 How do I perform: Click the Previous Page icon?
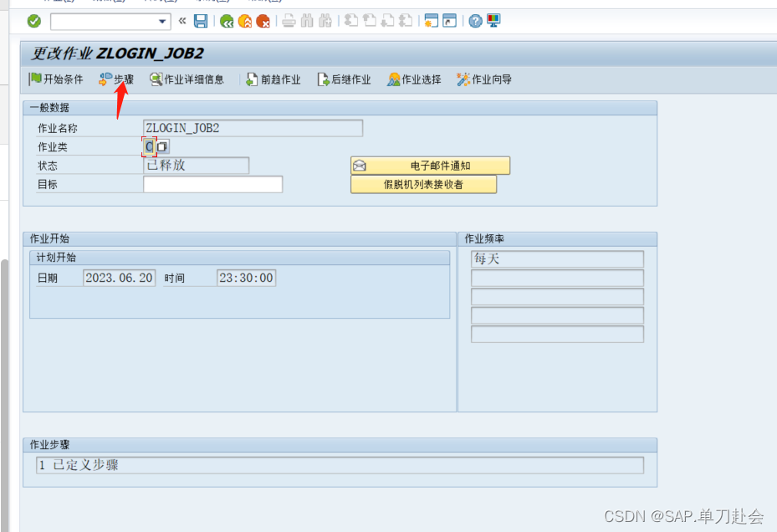point(370,21)
